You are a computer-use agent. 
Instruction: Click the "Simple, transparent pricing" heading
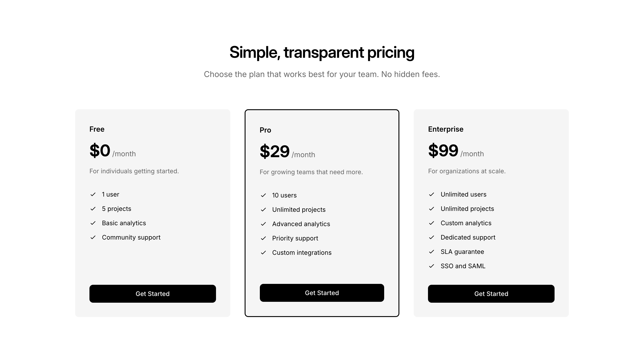click(x=322, y=52)
